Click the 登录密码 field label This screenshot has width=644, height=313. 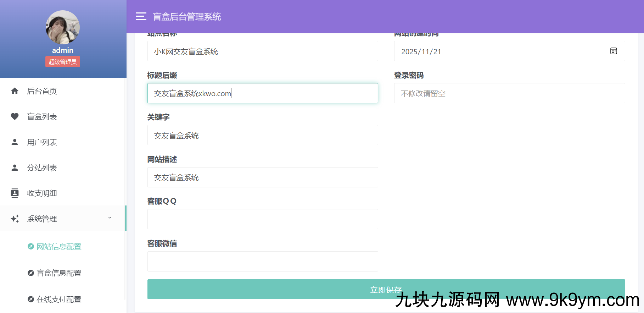pyautogui.click(x=409, y=75)
